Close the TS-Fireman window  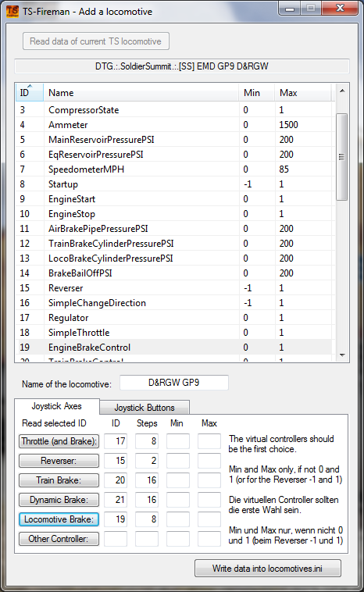(340, 9)
